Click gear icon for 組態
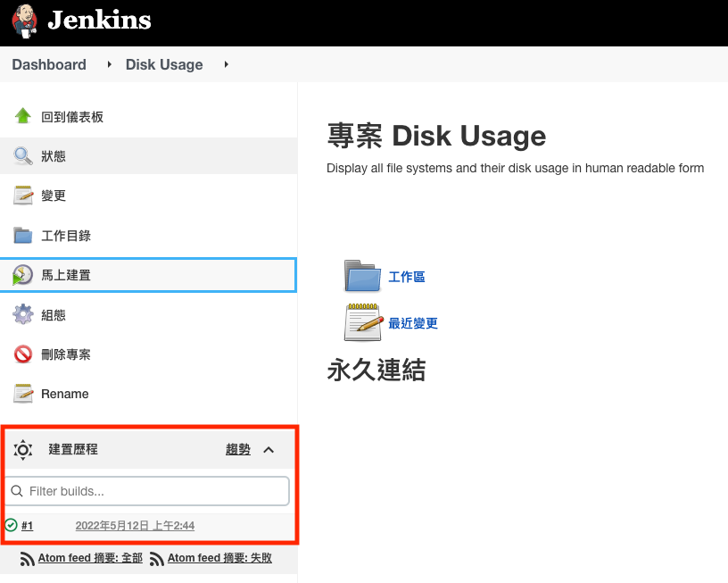This screenshot has height=583, width=728. tap(23, 314)
